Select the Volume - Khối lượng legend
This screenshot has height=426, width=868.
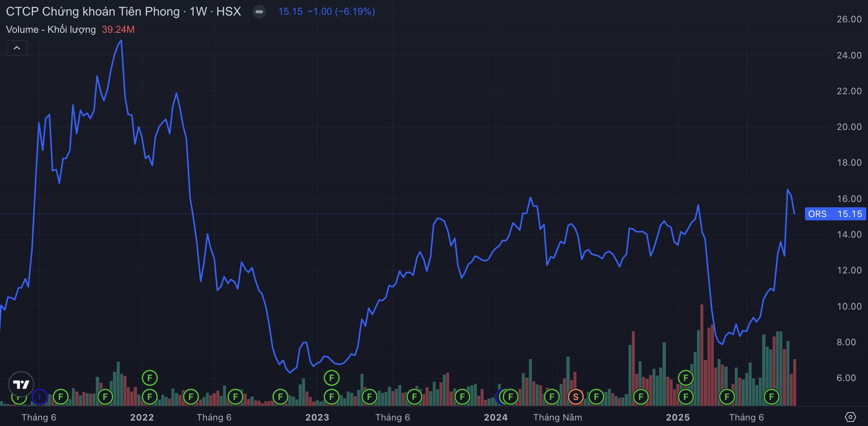point(51,29)
